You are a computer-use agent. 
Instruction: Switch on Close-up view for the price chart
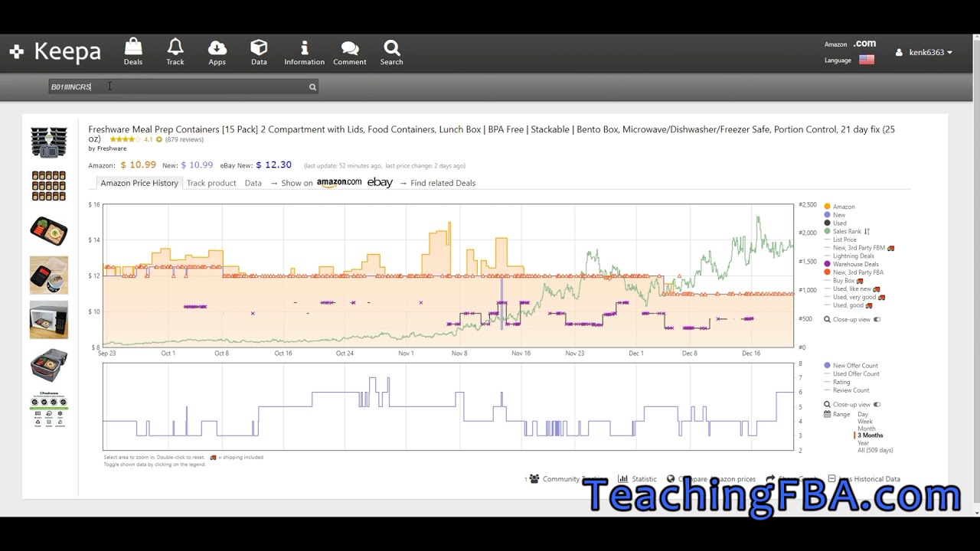pyautogui.click(x=877, y=319)
